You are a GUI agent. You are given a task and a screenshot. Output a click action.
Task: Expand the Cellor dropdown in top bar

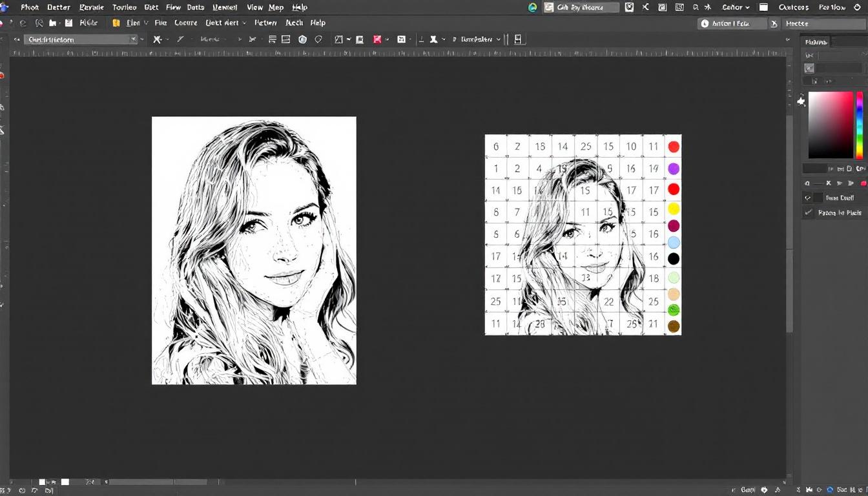tap(736, 7)
